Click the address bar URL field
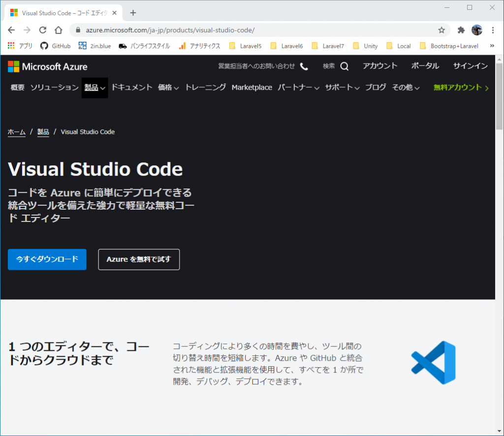Image resolution: width=504 pixels, height=436 pixels. click(246, 30)
